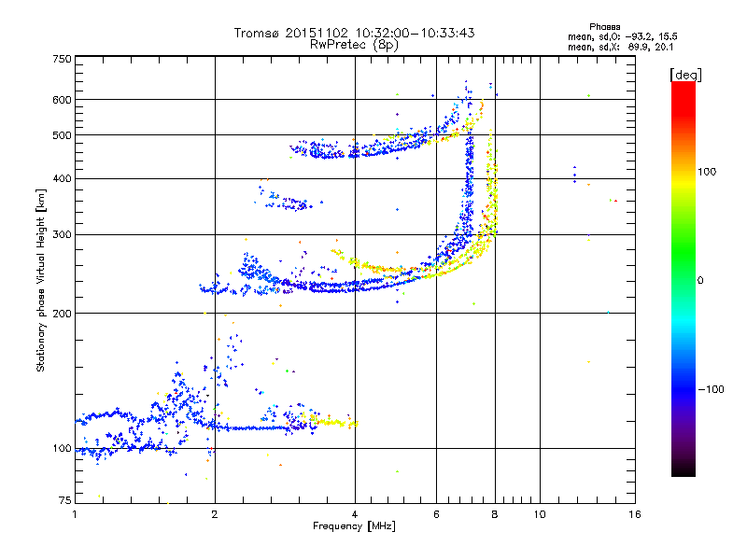
Task: Click the y-axis tick label '75'
Action: [x=65, y=500]
